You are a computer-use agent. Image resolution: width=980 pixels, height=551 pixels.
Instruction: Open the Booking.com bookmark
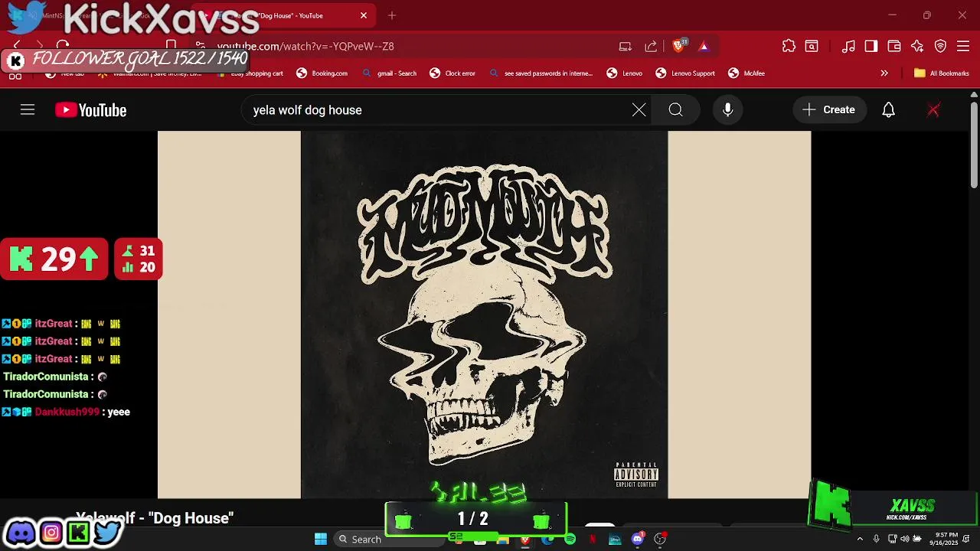point(322,73)
